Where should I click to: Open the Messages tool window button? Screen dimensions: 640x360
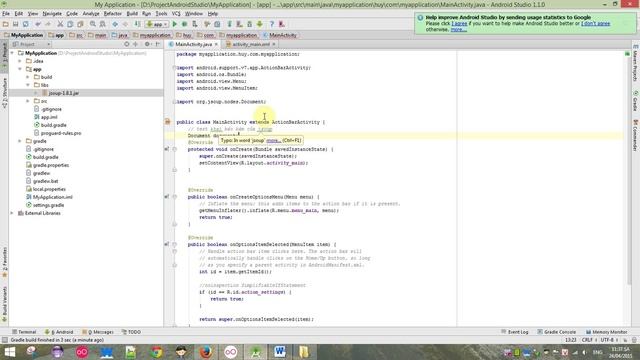(98, 332)
